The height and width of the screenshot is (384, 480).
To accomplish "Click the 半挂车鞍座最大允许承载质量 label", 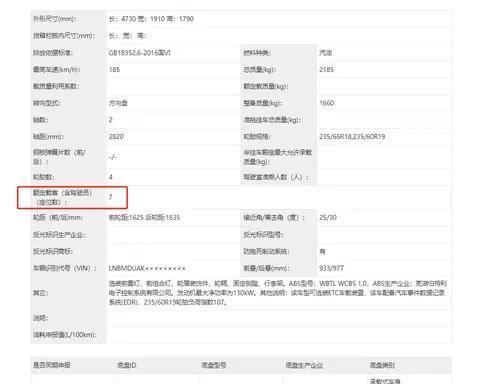I will coord(277,157).
